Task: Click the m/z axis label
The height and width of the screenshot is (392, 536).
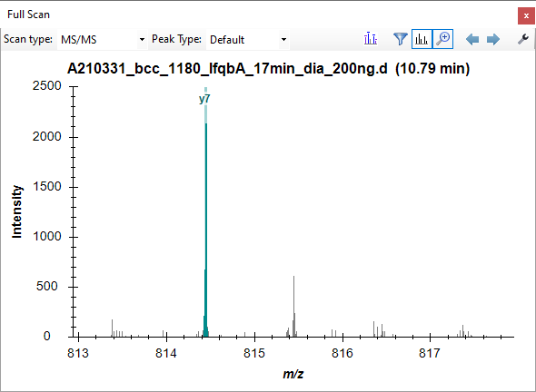Action: coord(293,374)
